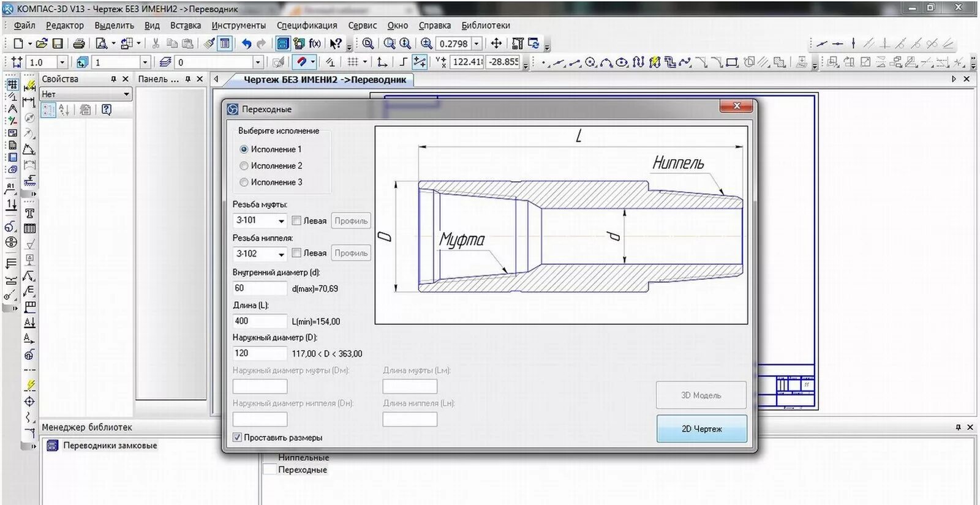This screenshot has width=980, height=505.
Task: Select the rectangle tool in geometry toolbar
Action: (x=731, y=62)
